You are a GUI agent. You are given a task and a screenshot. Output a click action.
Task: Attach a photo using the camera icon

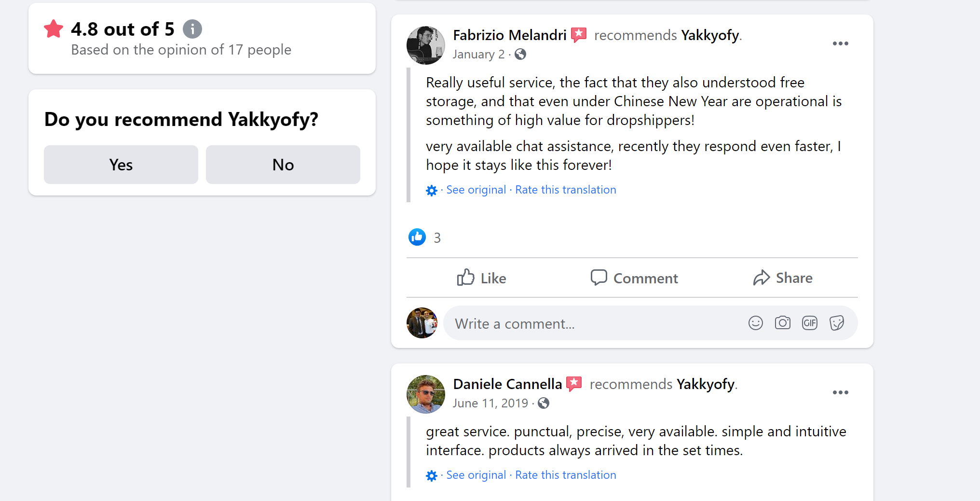783,323
